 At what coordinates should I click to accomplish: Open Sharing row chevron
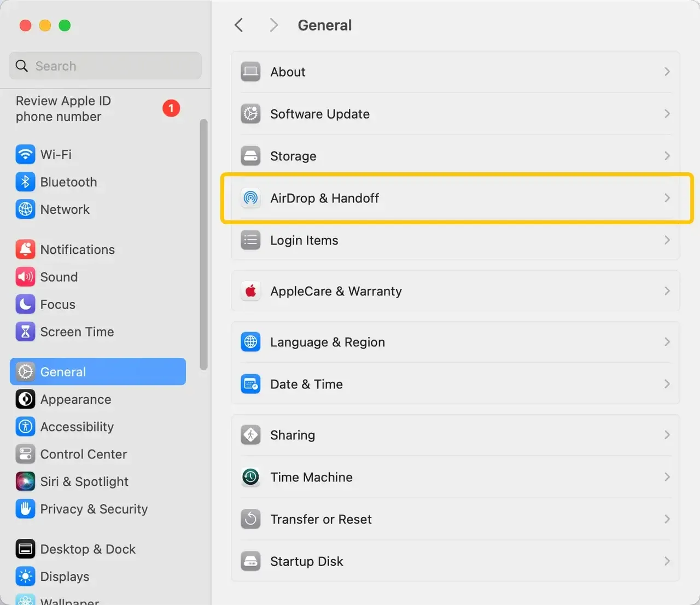click(x=667, y=435)
